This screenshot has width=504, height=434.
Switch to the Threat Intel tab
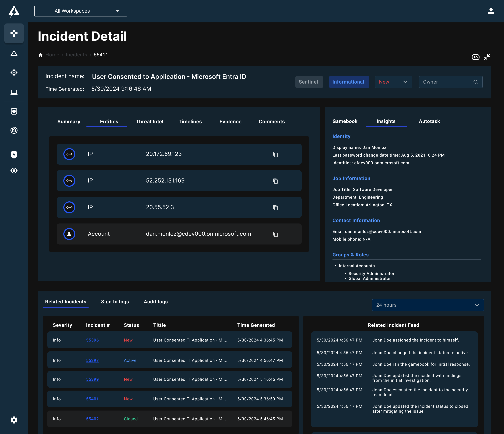click(x=149, y=122)
